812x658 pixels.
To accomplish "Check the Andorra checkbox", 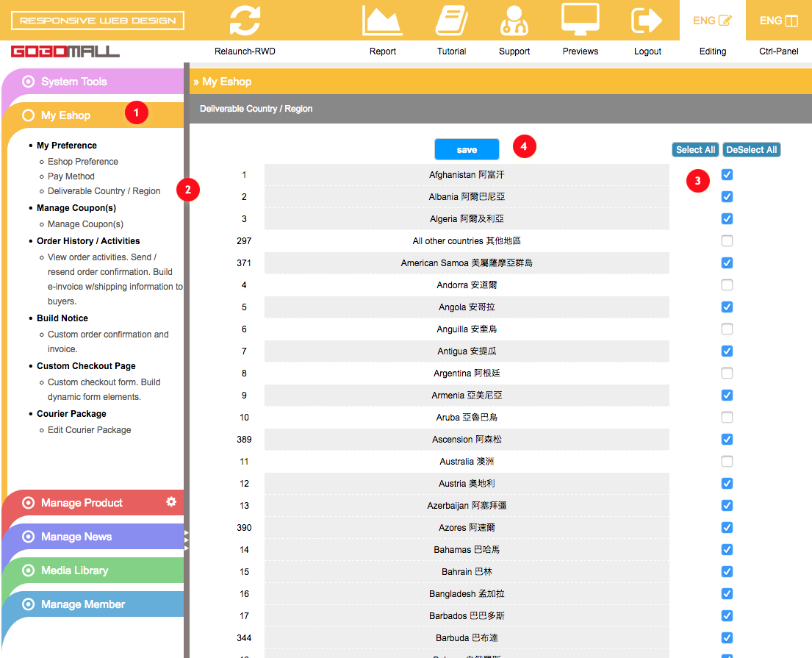I will coord(727,285).
